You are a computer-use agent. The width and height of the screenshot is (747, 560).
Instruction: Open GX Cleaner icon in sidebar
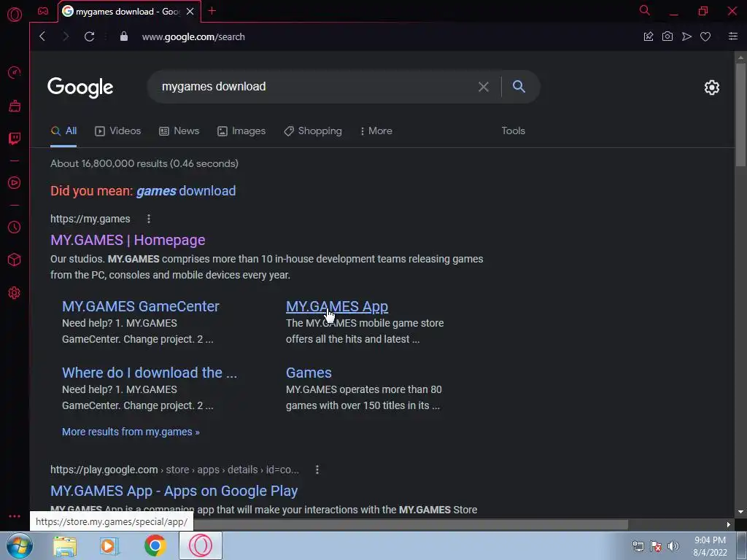tap(15, 106)
